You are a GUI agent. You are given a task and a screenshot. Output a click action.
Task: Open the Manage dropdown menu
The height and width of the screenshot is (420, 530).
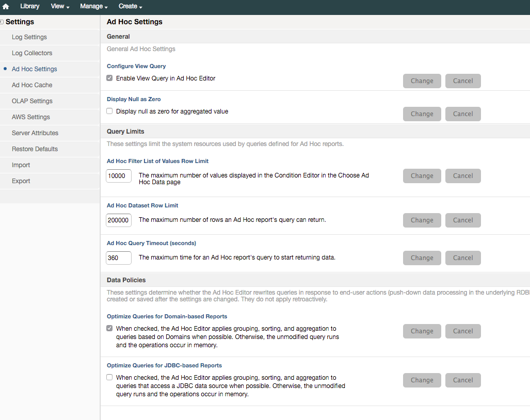[x=92, y=6]
